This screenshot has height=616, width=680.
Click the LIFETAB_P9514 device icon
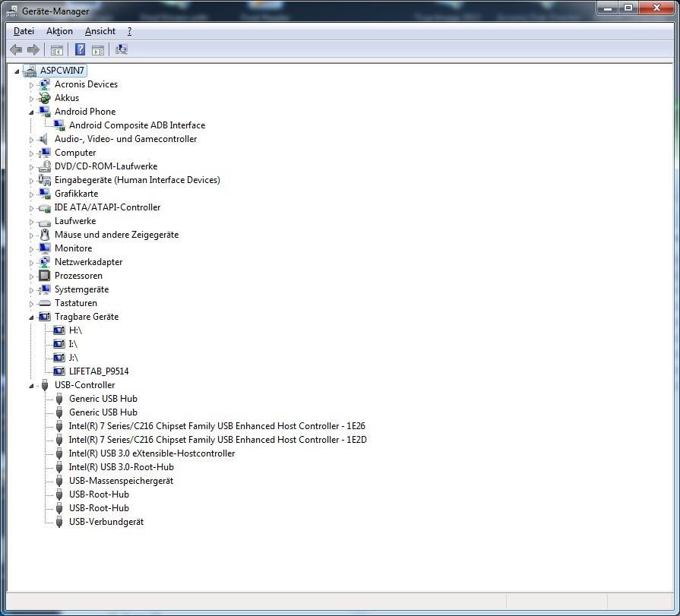point(59,371)
